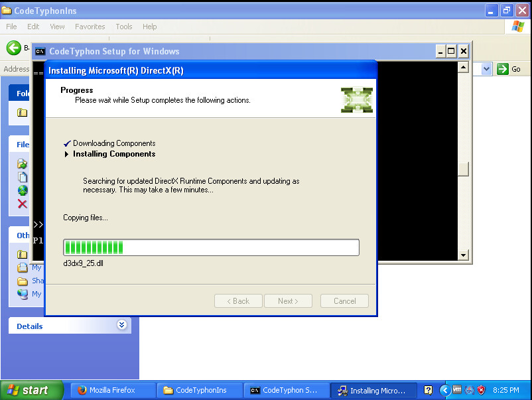Open the Favorites menu
Image resolution: width=532 pixels, height=400 pixels.
point(90,27)
